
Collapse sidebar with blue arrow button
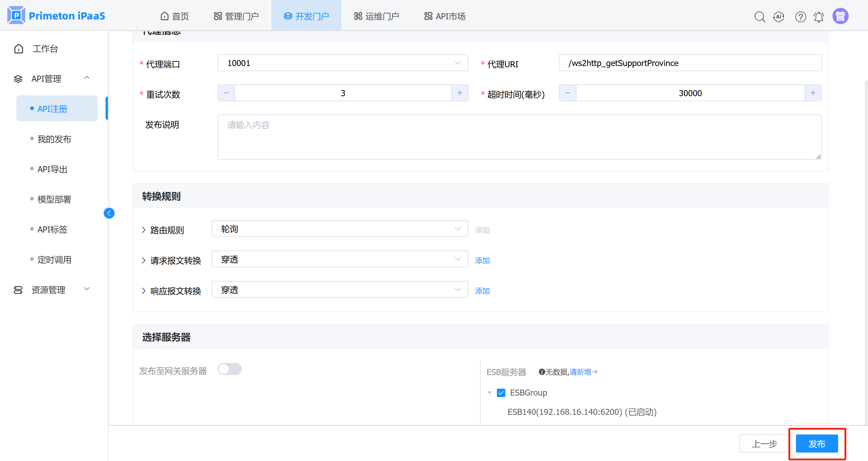109,213
